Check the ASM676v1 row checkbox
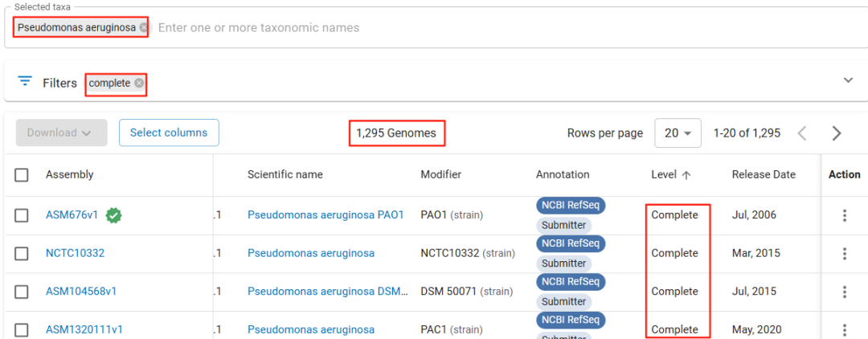This screenshot has height=339, width=868. [22, 215]
